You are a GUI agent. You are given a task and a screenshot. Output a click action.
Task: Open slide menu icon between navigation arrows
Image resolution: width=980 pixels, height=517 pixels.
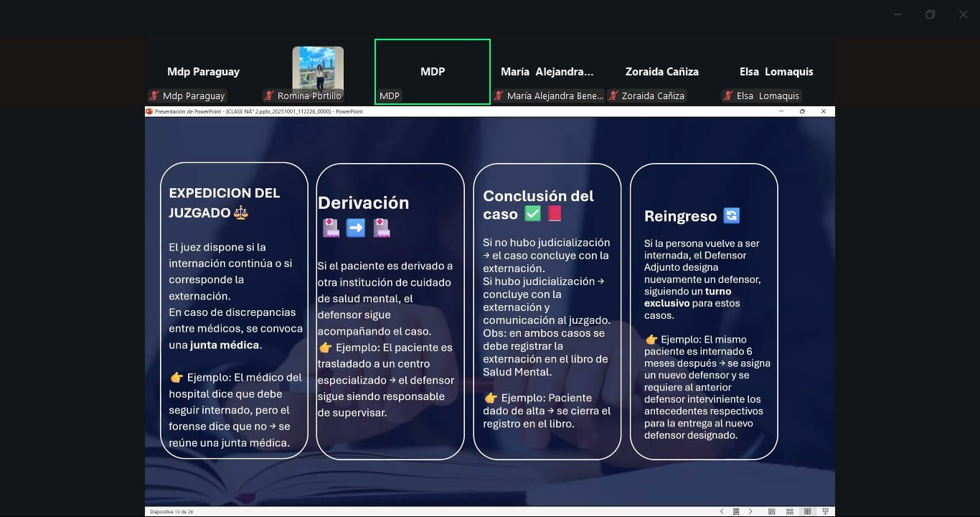(736, 511)
